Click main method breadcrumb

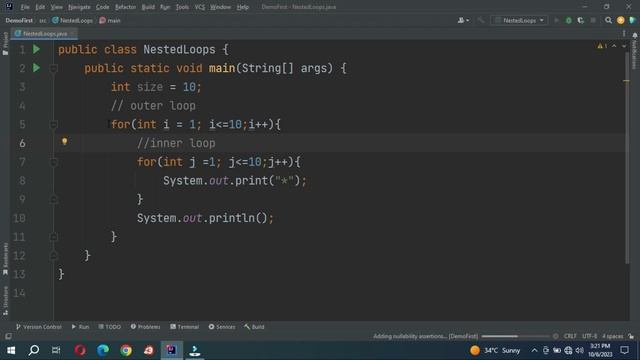click(x=110, y=20)
